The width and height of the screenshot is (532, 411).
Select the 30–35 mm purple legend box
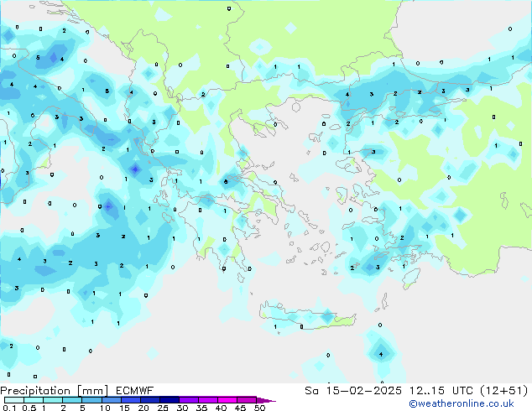(189, 400)
